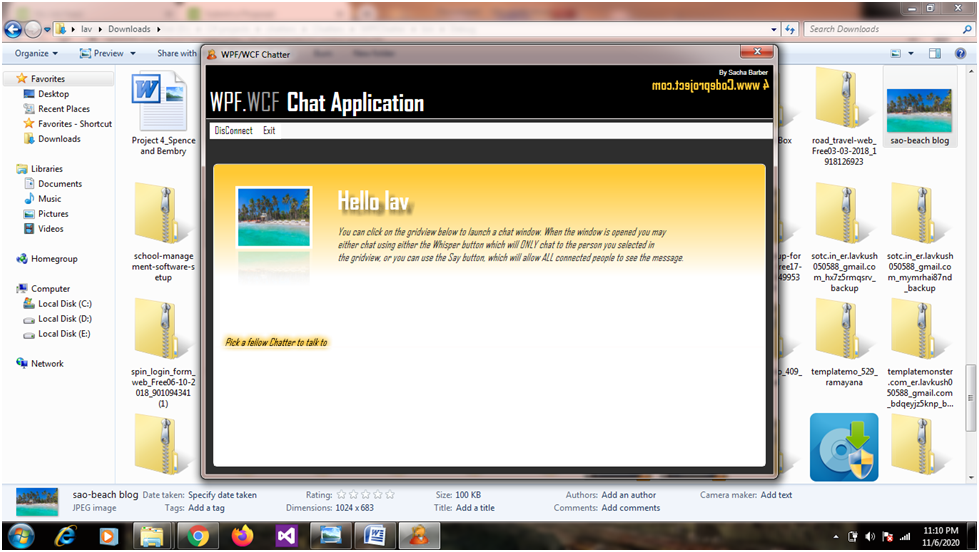979x552 pixels.
Task: Select Local Disk (C:) in the navigation pane
Action: pyautogui.click(x=64, y=304)
